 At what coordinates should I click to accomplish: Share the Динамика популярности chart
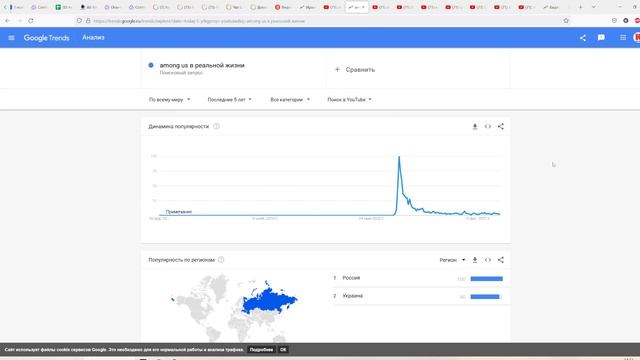point(501,127)
